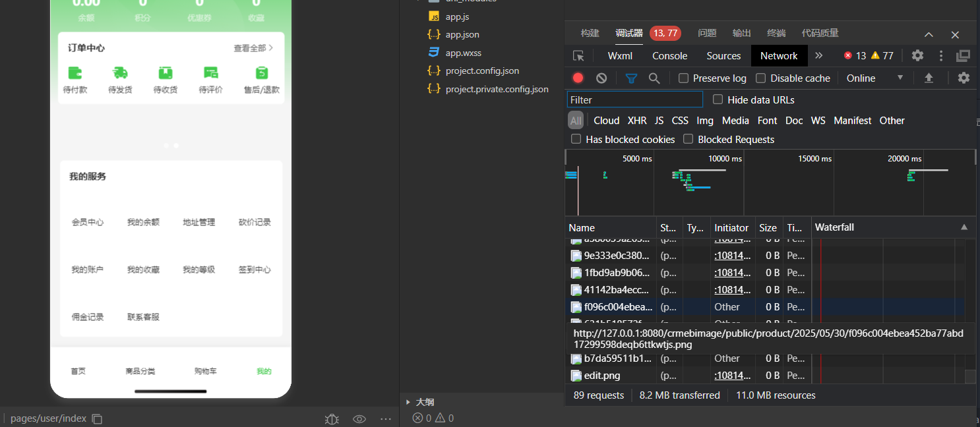Image resolution: width=980 pixels, height=427 pixels.
Task: Open the 构建 panel tab
Action: (x=590, y=33)
